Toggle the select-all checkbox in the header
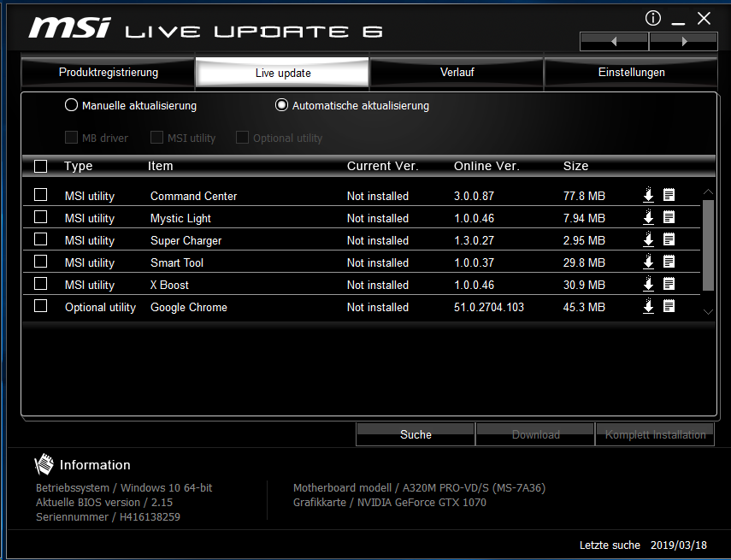Viewport: 731px width, 560px height. [x=40, y=167]
